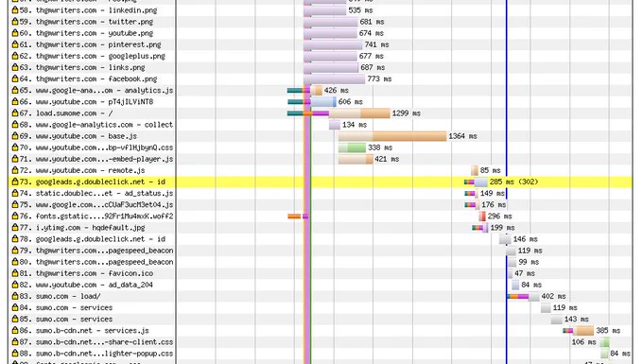Click the lock icon for request 65 analytics.js
Screen dimensions: 643x364
point(15,90)
